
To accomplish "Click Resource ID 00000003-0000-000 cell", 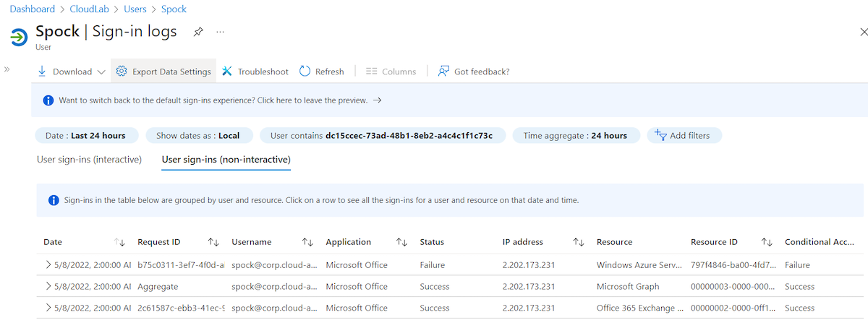I will 733,286.
